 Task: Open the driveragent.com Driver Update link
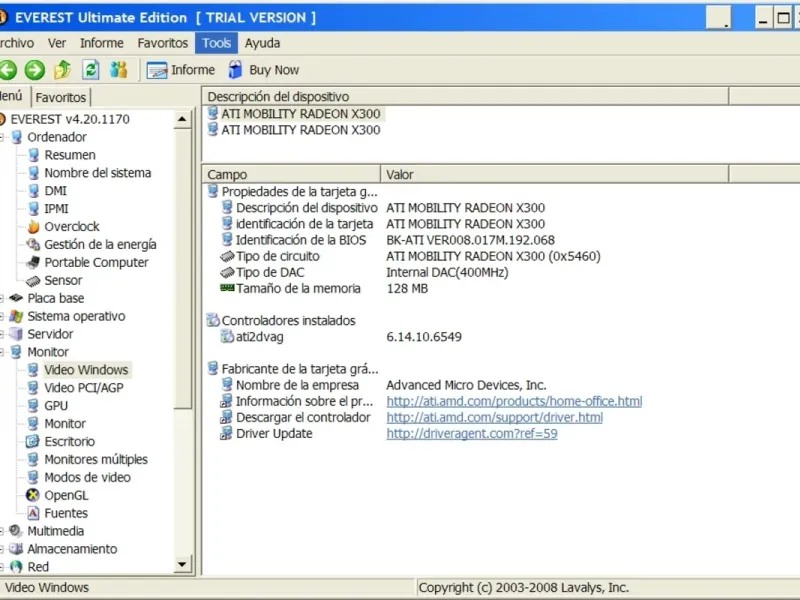[x=471, y=433]
